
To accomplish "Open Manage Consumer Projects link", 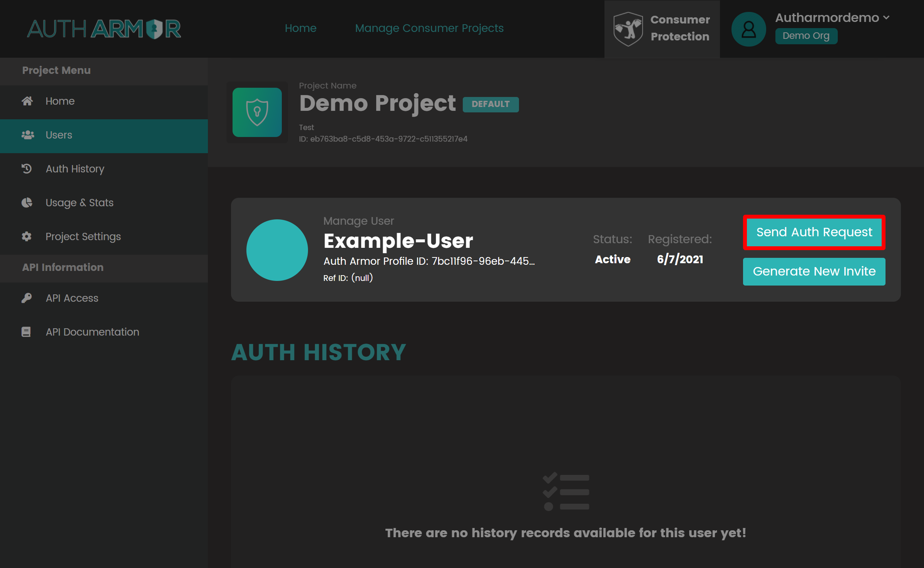I will point(429,28).
